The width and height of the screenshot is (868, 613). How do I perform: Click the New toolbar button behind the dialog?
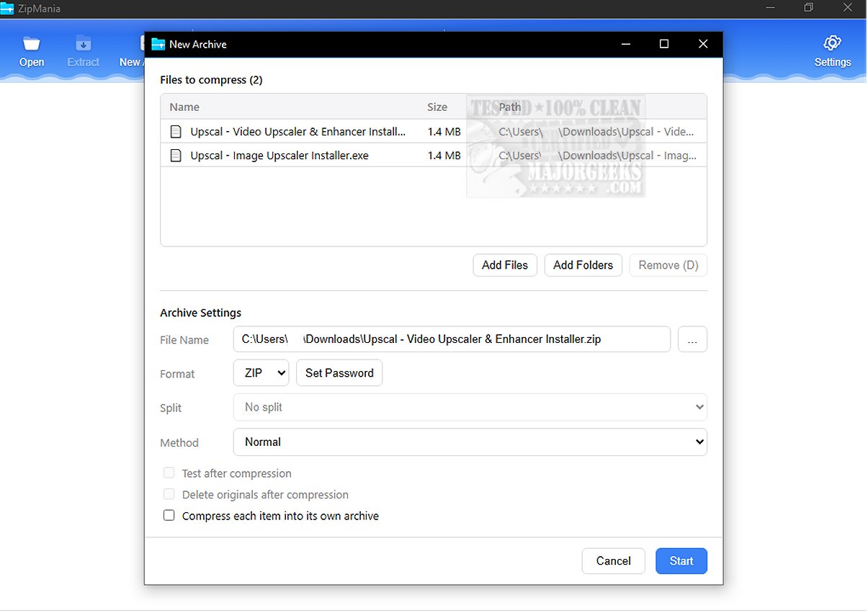[x=131, y=51]
